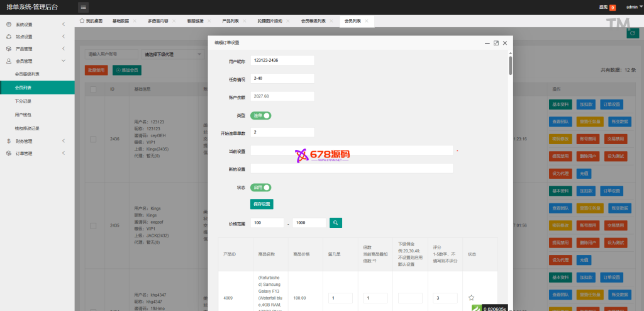Toggle the 类型 连单 switch
Screen dimensions: 644x311
tap(260, 115)
